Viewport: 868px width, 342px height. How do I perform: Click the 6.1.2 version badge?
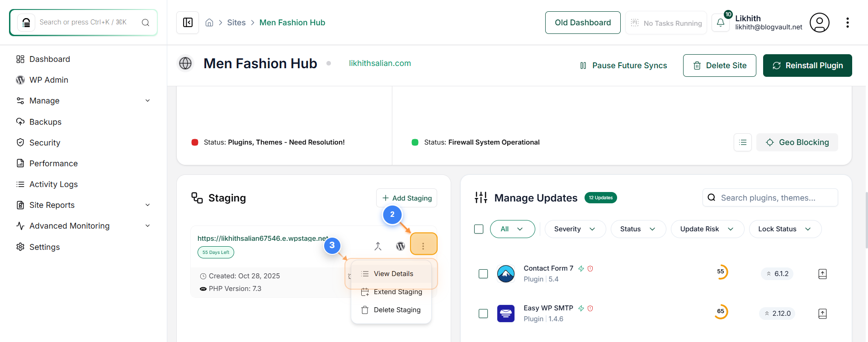(777, 274)
